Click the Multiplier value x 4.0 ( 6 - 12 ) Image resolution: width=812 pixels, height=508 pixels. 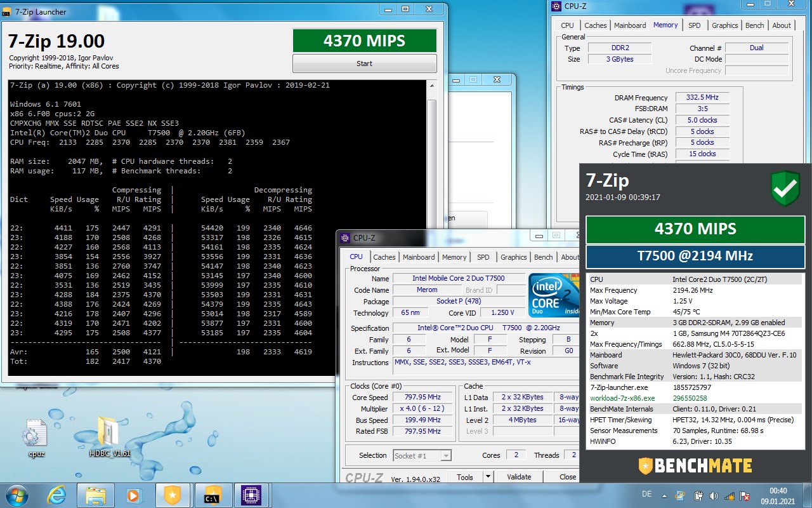(x=424, y=409)
